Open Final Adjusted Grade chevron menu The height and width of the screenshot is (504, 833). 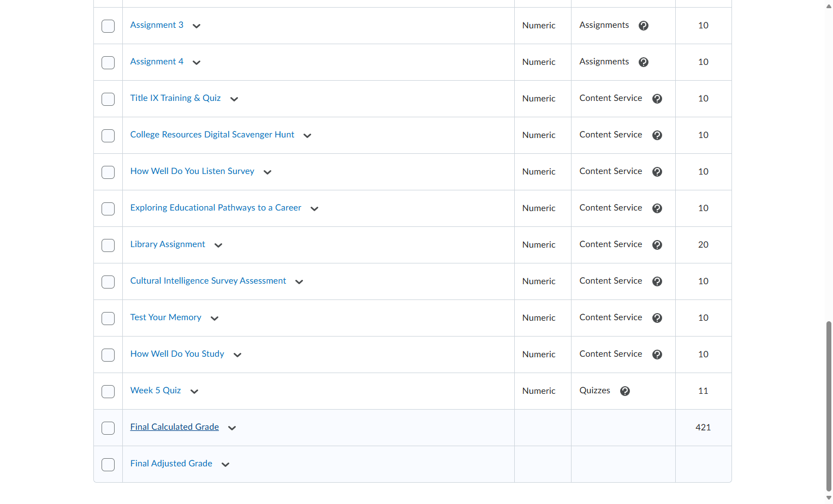point(225,465)
